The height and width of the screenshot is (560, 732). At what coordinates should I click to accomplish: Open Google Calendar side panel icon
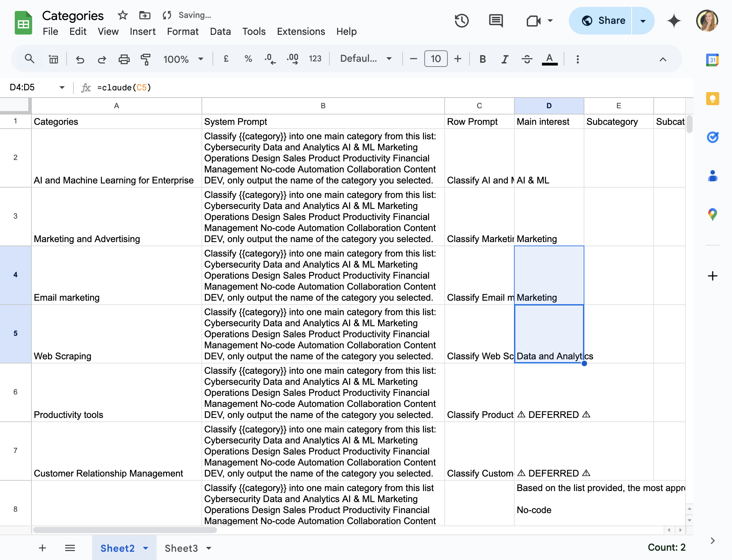click(x=712, y=60)
